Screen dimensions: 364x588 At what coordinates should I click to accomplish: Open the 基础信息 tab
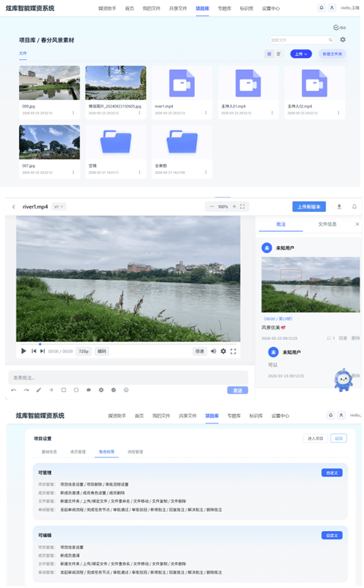49,452
